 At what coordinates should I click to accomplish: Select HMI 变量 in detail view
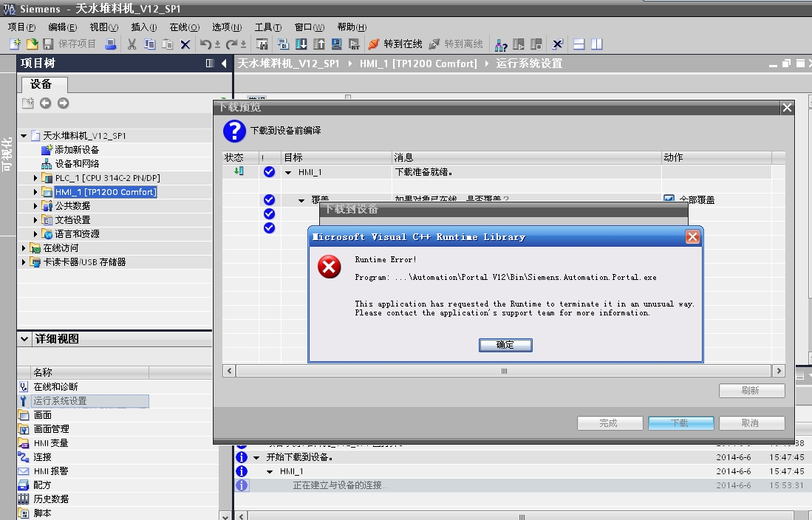click(x=51, y=443)
